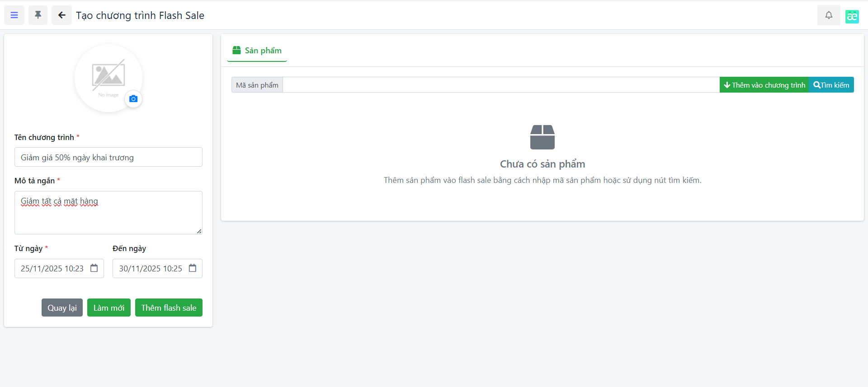Image resolution: width=868 pixels, height=387 pixels.
Task: Click the camera icon to upload image
Action: click(133, 99)
